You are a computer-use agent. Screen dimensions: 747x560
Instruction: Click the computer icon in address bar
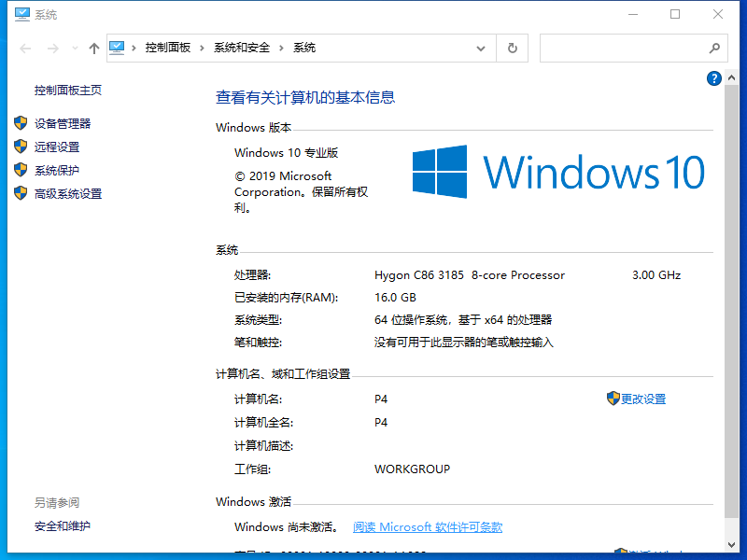[117, 48]
